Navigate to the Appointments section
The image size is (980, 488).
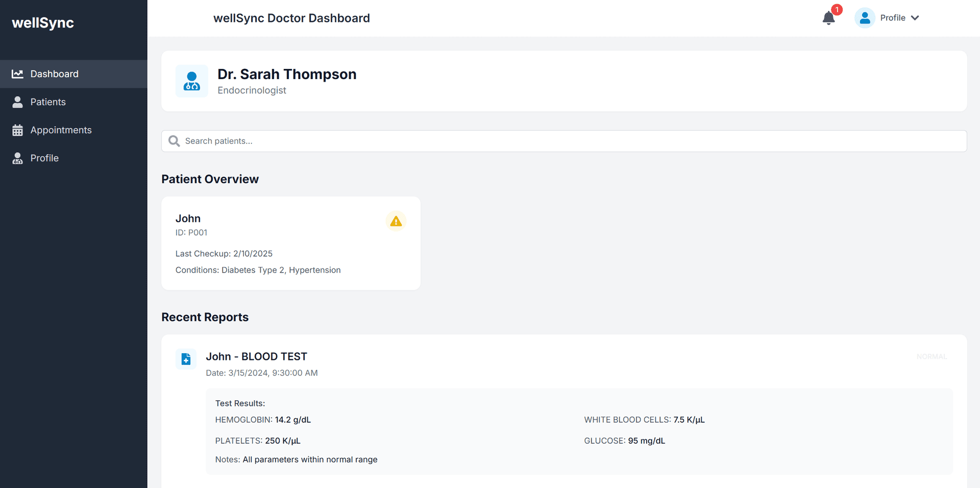[61, 130]
